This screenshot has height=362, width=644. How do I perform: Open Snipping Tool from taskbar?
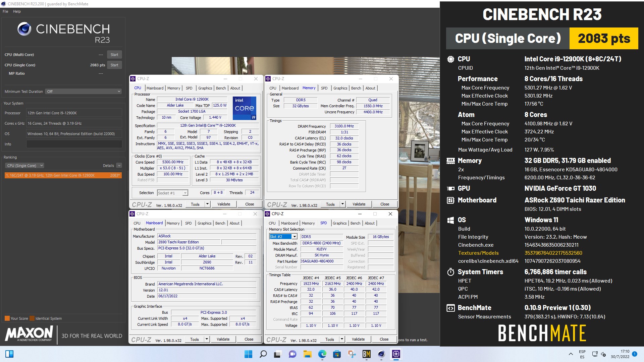(x=352, y=354)
